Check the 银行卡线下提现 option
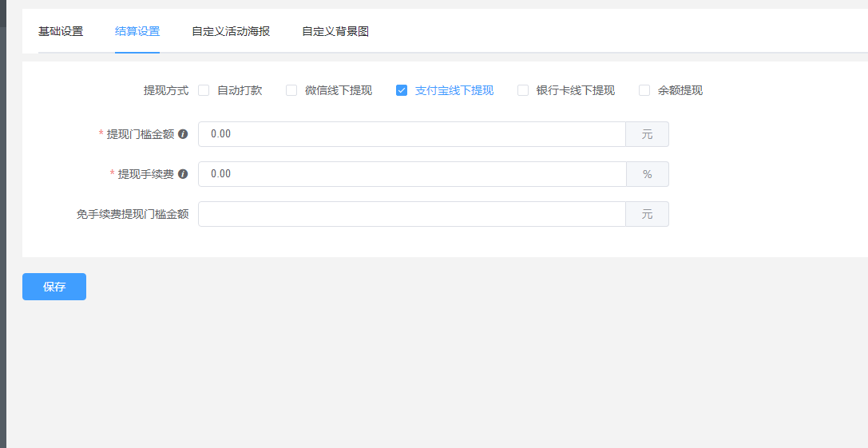868x448 pixels. tap(523, 90)
